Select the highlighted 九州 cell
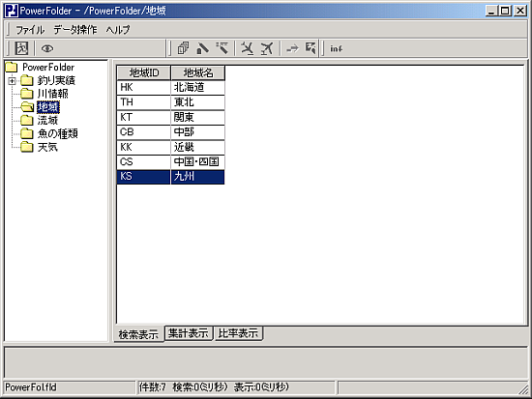Viewport: 532px width, 399px height. pos(197,177)
